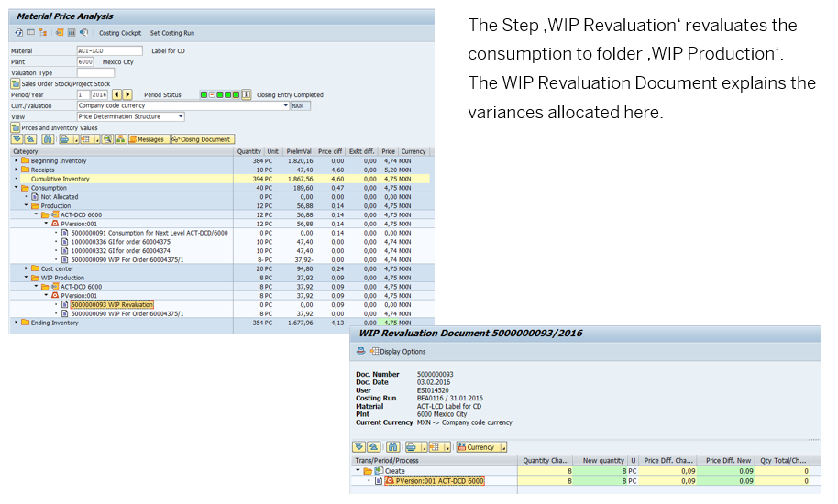
Task: Open the layout options dropdown in main toolbar
Action: pyautogui.click(x=97, y=139)
